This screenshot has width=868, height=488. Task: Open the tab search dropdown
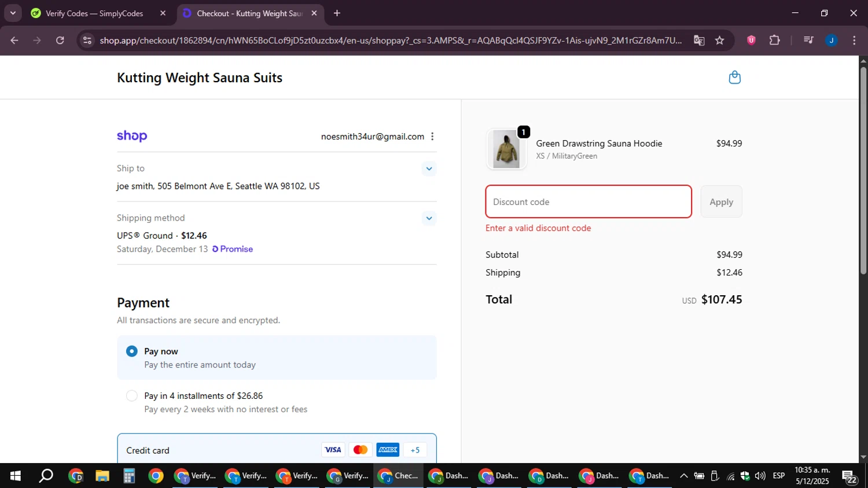13,13
